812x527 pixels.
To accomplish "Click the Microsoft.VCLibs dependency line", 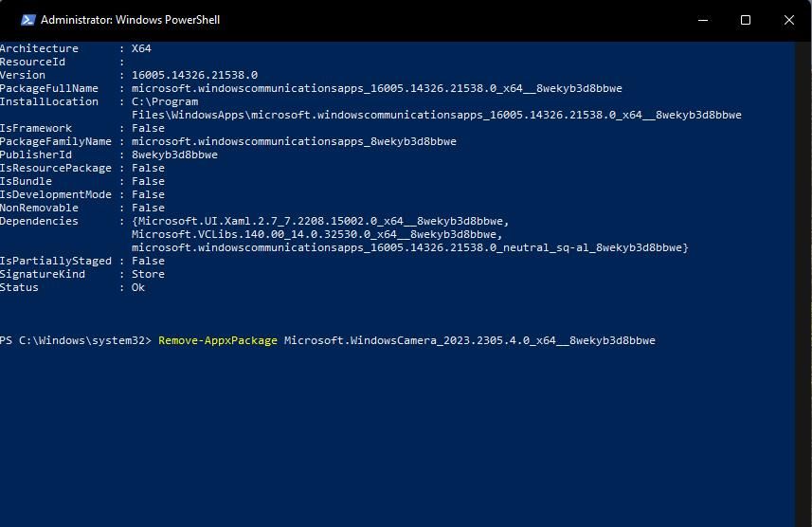I will click(x=317, y=234).
